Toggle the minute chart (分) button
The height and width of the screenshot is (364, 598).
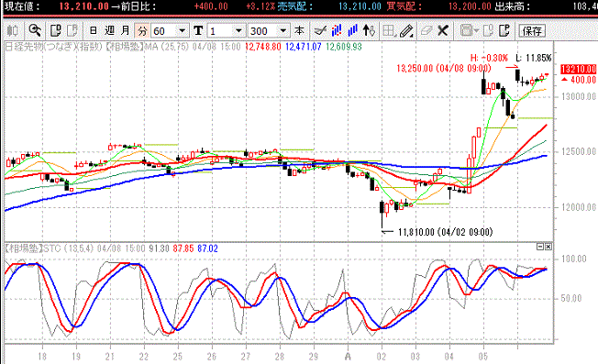142,30
